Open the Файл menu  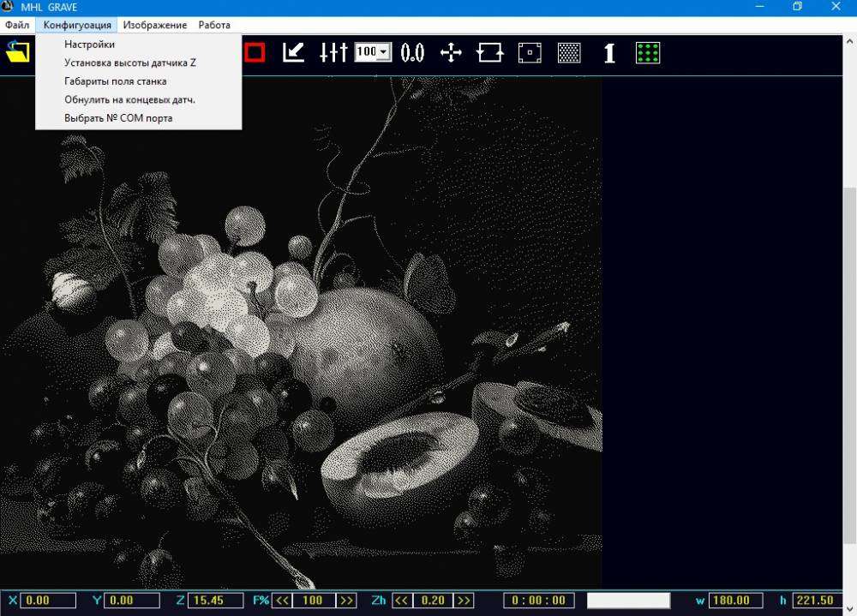click(17, 25)
